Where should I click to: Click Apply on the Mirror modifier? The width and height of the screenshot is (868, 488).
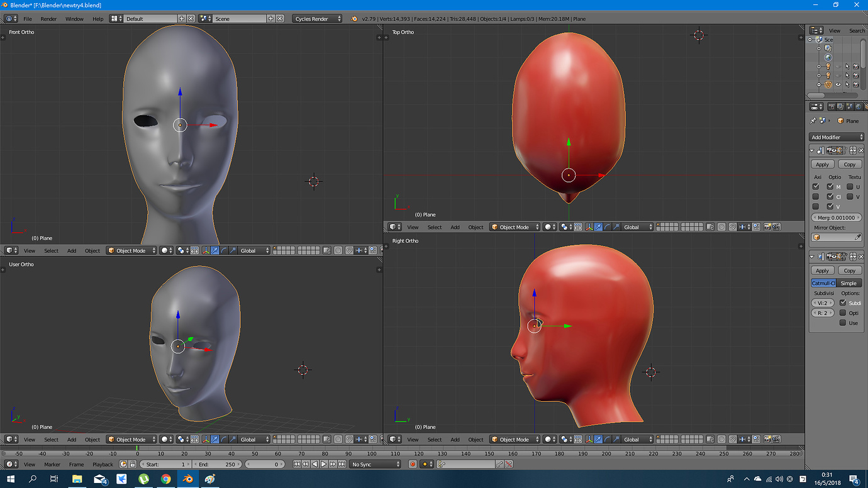coord(822,164)
